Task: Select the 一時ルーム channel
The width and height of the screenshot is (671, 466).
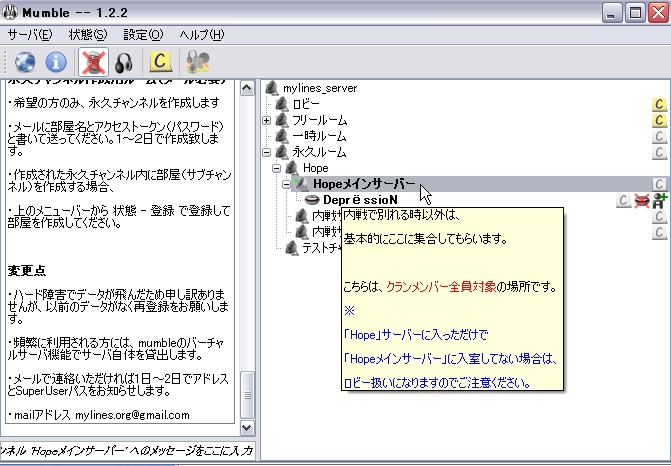Action: tap(319, 136)
